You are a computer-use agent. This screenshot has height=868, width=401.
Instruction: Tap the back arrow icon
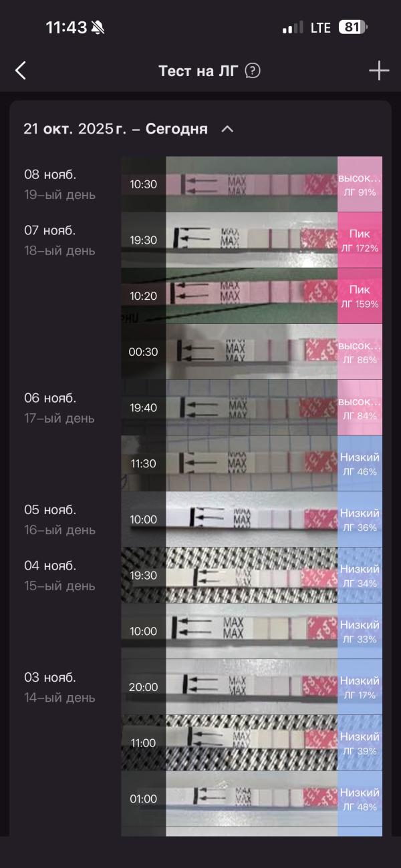point(21,70)
